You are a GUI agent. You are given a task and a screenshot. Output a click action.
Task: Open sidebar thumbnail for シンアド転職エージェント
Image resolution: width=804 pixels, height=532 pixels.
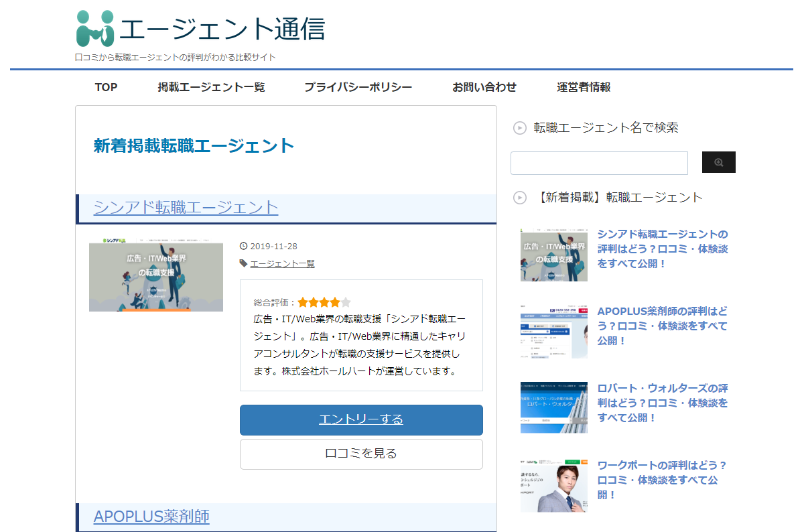[x=554, y=254]
